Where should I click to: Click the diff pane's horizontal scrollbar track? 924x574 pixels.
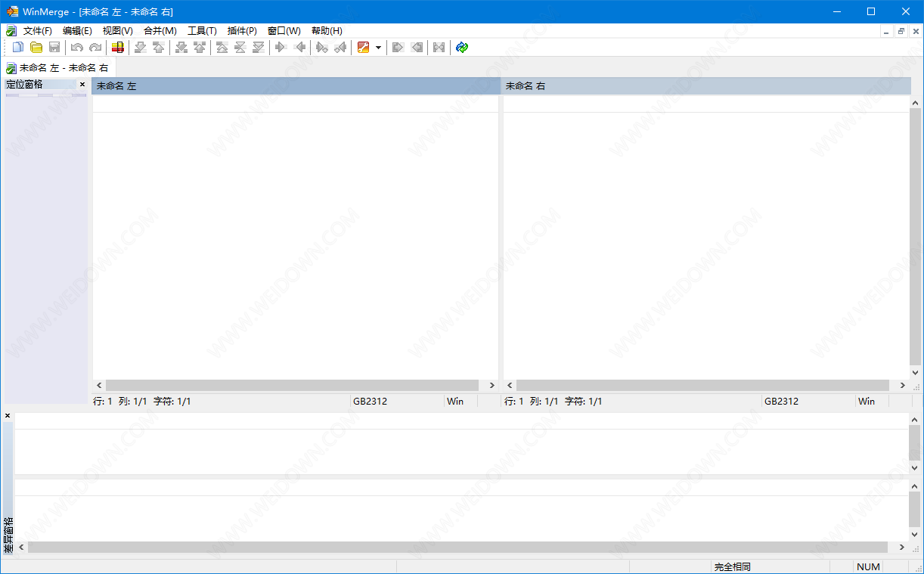tap(458, 547)
